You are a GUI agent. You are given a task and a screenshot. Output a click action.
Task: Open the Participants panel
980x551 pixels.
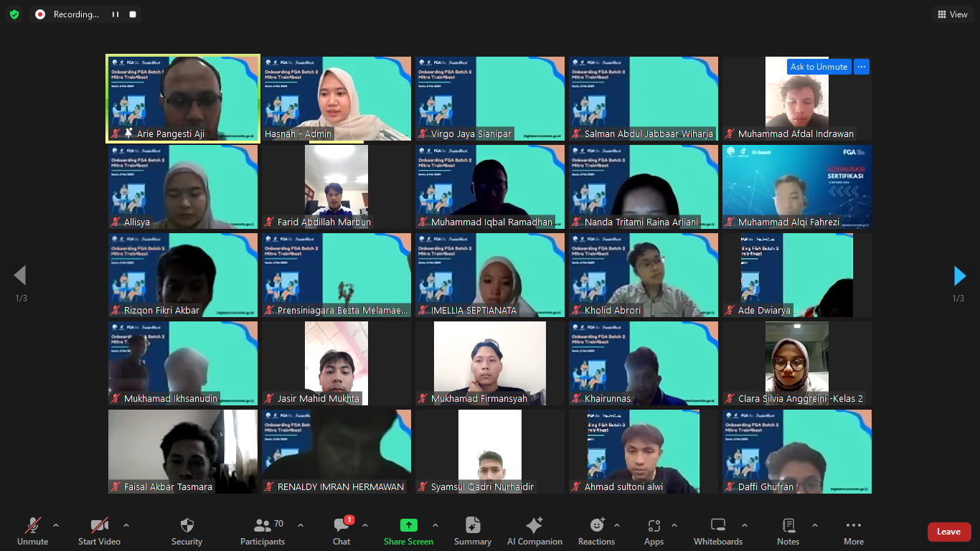point(263,532)
